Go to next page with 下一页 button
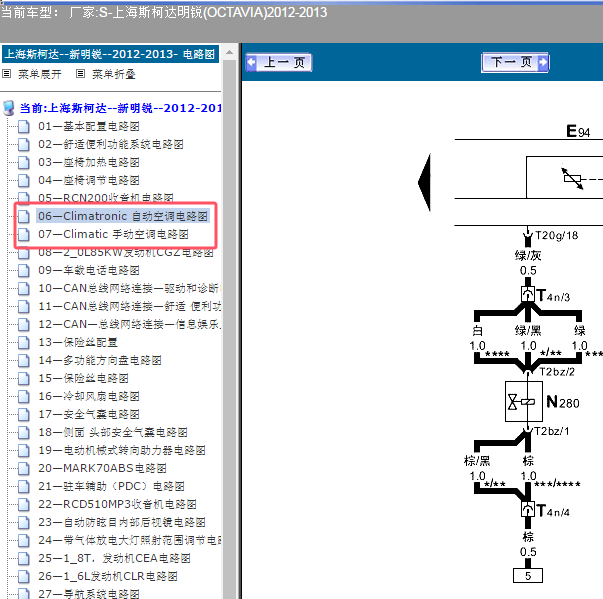 (x=515, y=62)
